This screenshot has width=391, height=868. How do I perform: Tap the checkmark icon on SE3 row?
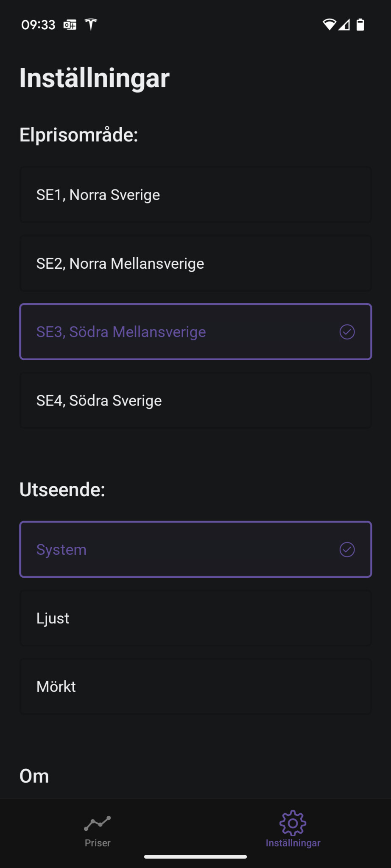(347, 332)
